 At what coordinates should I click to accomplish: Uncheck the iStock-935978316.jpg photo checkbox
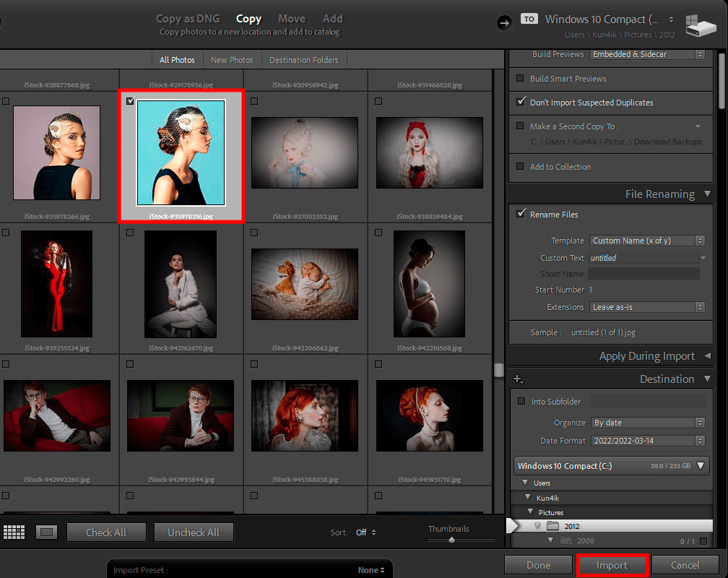(x=130, y=101)
